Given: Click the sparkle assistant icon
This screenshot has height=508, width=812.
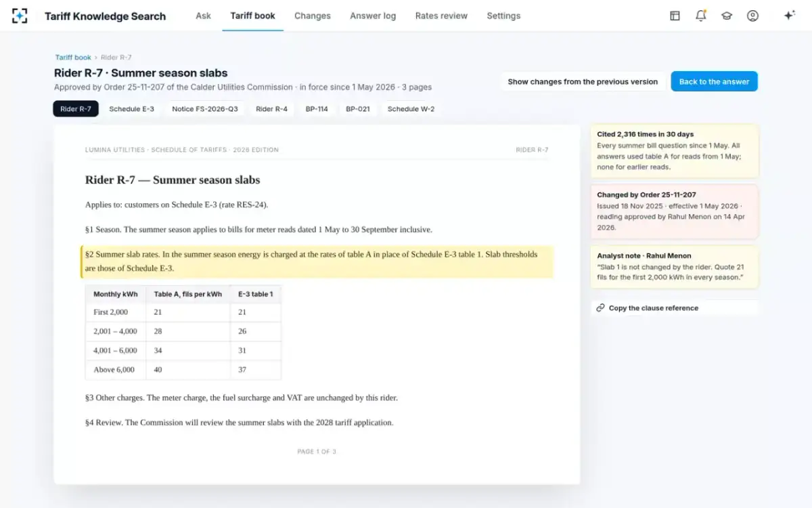Looking at the screenshot, I should (789, 16).
